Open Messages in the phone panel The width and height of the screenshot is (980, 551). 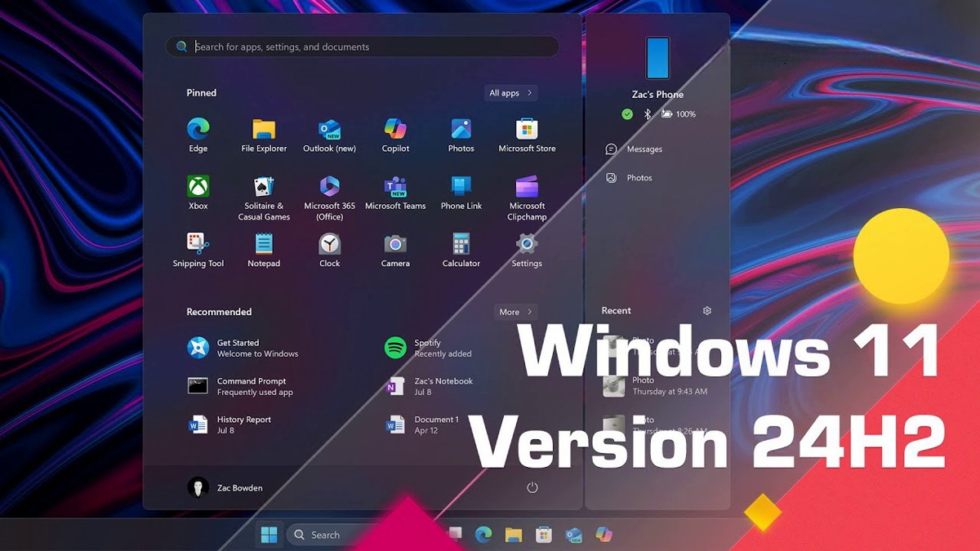coord(634,149)
